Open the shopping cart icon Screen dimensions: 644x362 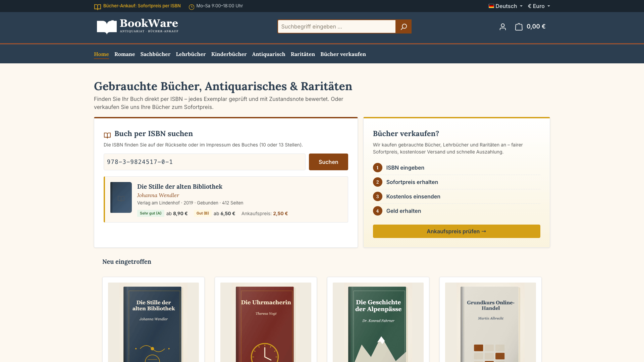(x=519, y=26)
